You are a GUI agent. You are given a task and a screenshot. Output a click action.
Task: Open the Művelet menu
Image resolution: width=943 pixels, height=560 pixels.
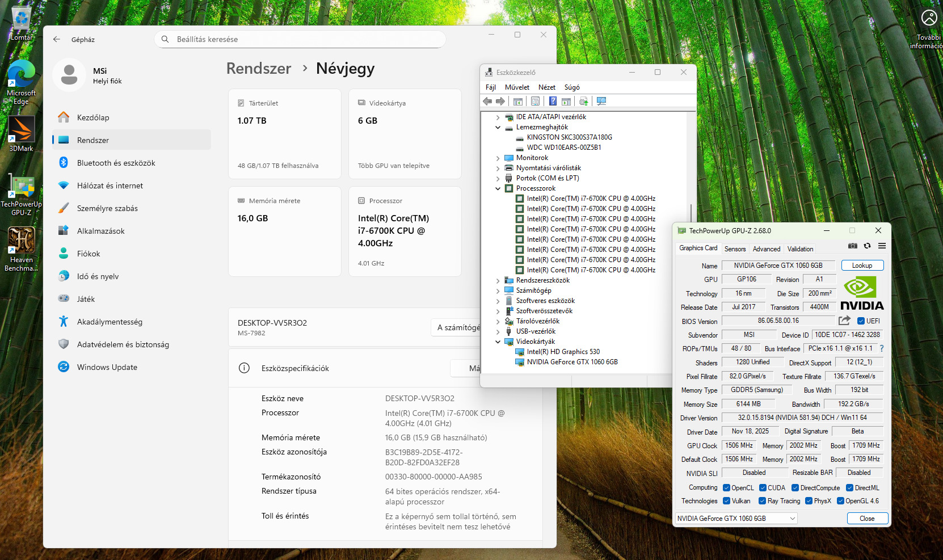(517, 87)
